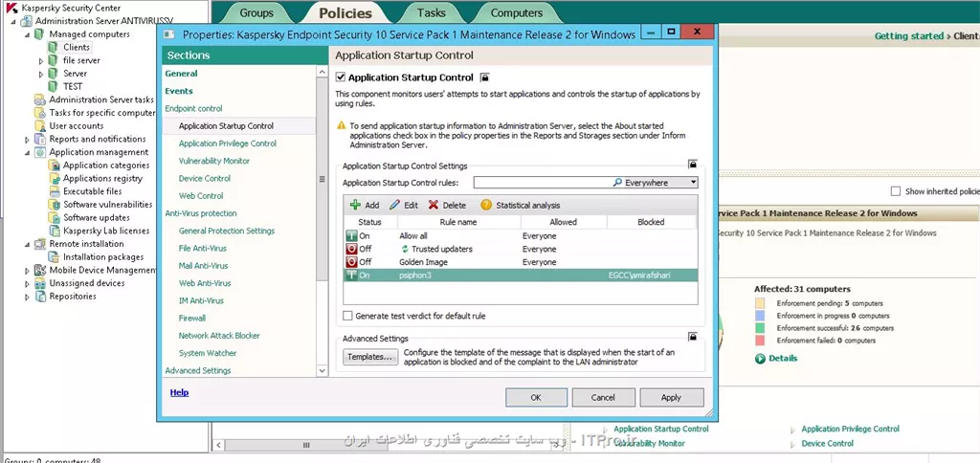
Task: Click the Software vulnerabilities tree icon
Action: pyautogui.click(x=54, y=205)
